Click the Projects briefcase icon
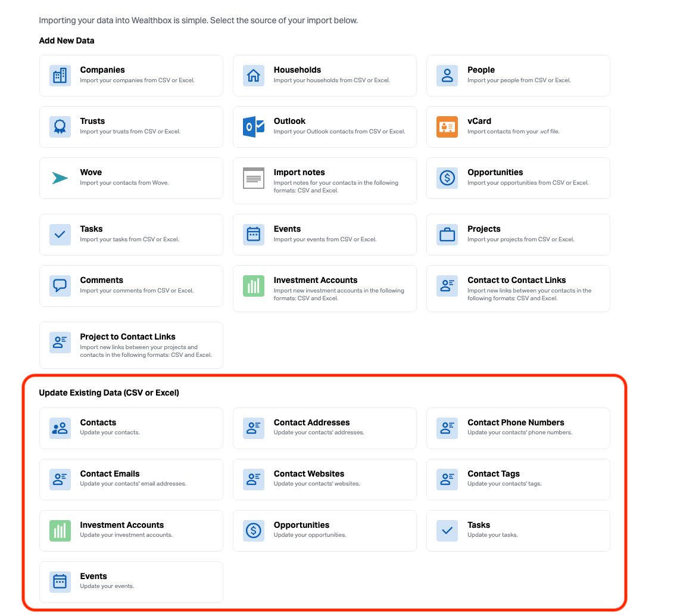 (447, 235)
